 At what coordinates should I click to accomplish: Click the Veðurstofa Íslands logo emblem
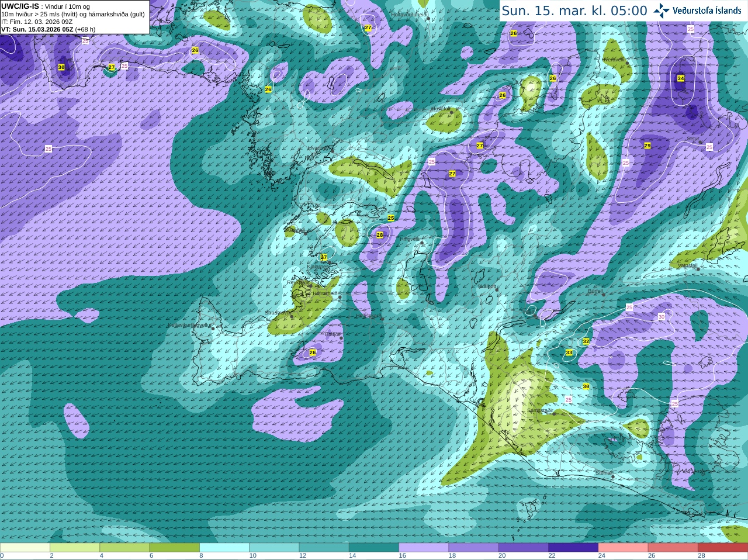tap(661, 11)
